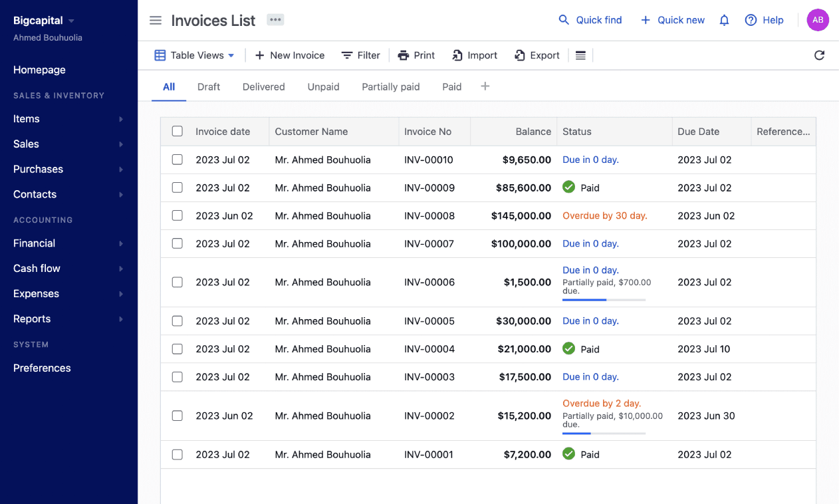Click the notifications bell icon
This screenshot has width=839, height=504.
click(724, 21)
